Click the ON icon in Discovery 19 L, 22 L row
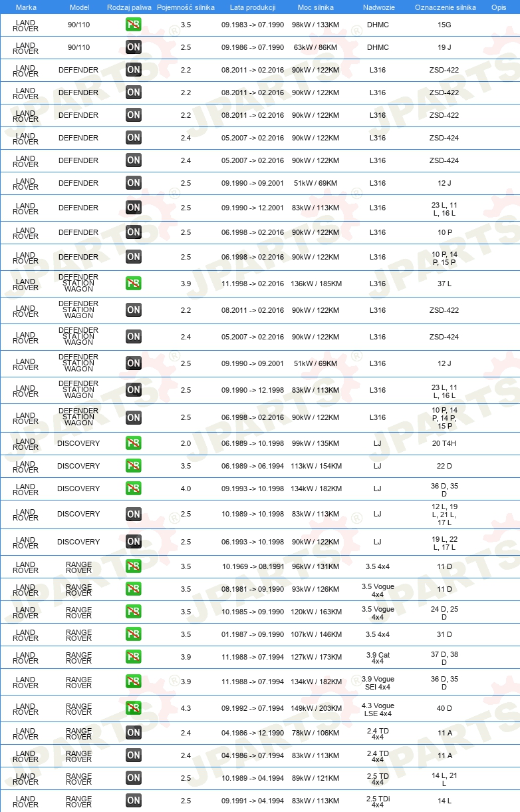 coord(134,542)
